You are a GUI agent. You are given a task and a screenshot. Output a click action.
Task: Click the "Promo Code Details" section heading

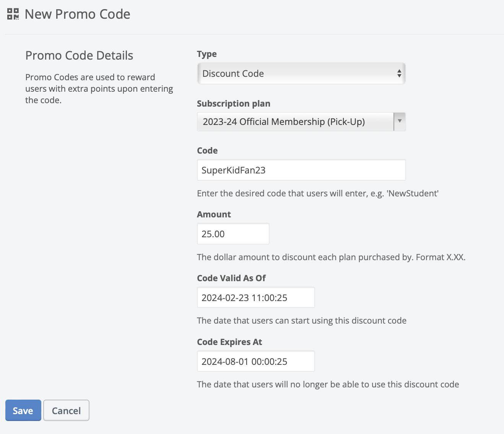[x=79, y=55]
